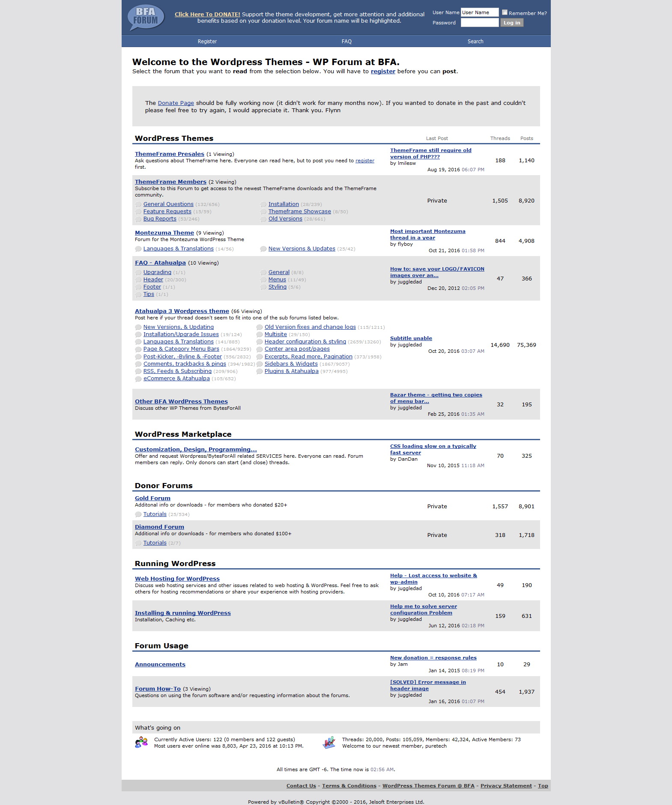Image resolution: width=672 pixels, height=805 pixels.
Task: Click the bubble icon beside RSS, Feeds & Subscribing
Action: click(x=138, y=372)
